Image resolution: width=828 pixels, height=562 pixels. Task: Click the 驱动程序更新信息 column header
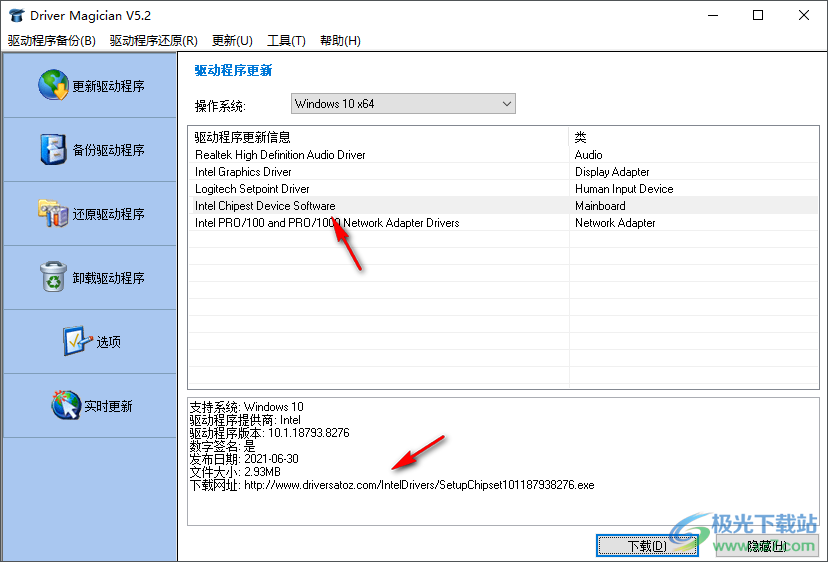click(379, 137)
